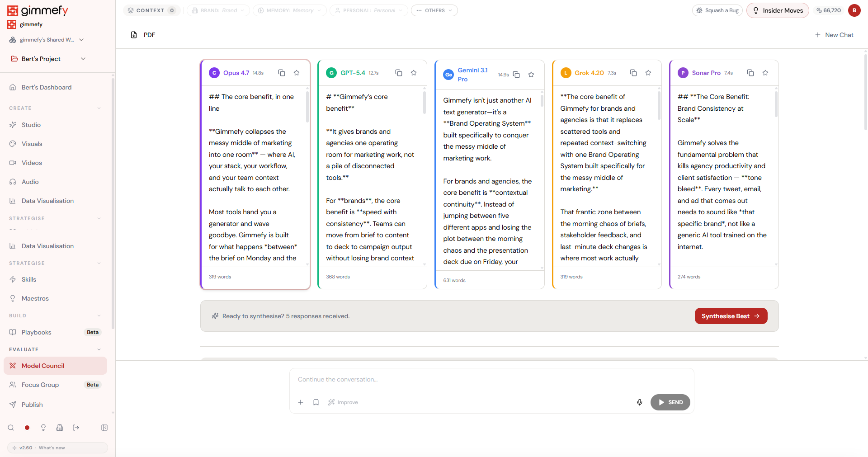
Task: Collapse the CREATE section
Action: click(99, 108)
